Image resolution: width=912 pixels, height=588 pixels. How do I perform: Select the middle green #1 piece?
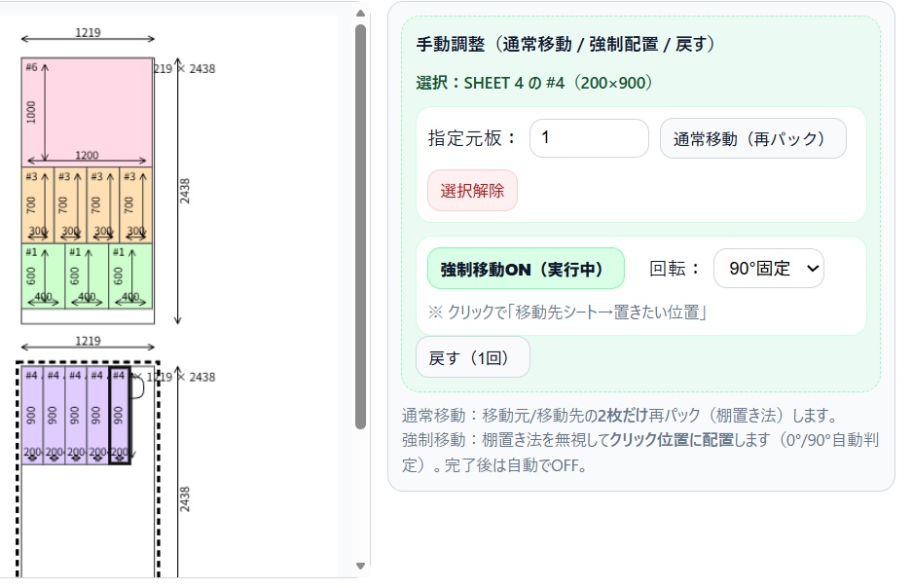(85, 277)
